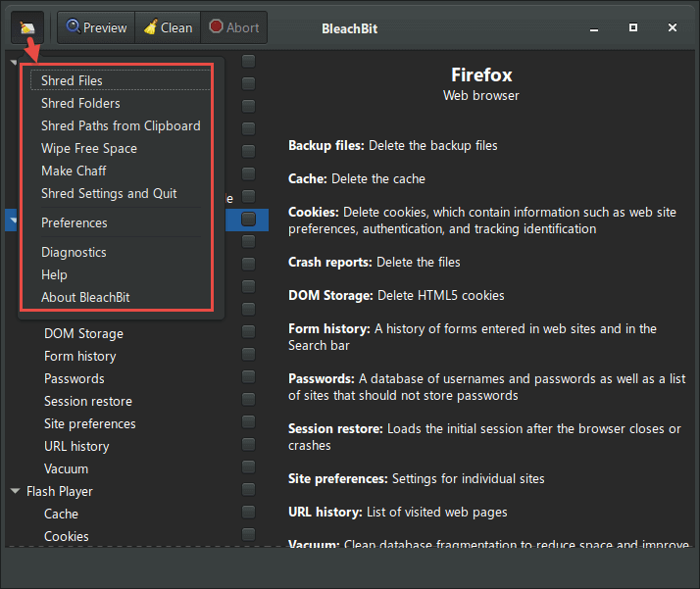The image size is (700, 589).
Task: Open the BleachBit application menu icon
Action: pos(27,27)
